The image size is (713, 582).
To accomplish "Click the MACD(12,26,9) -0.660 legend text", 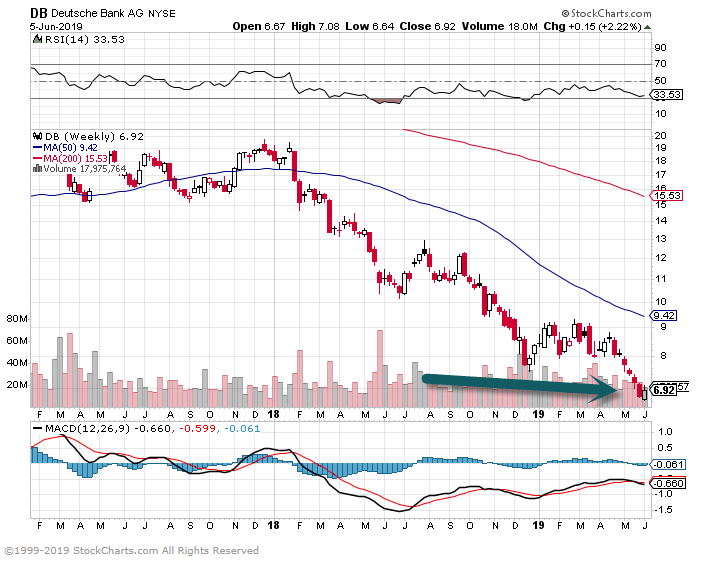I will pyautogui.click(x=108, y=429).
